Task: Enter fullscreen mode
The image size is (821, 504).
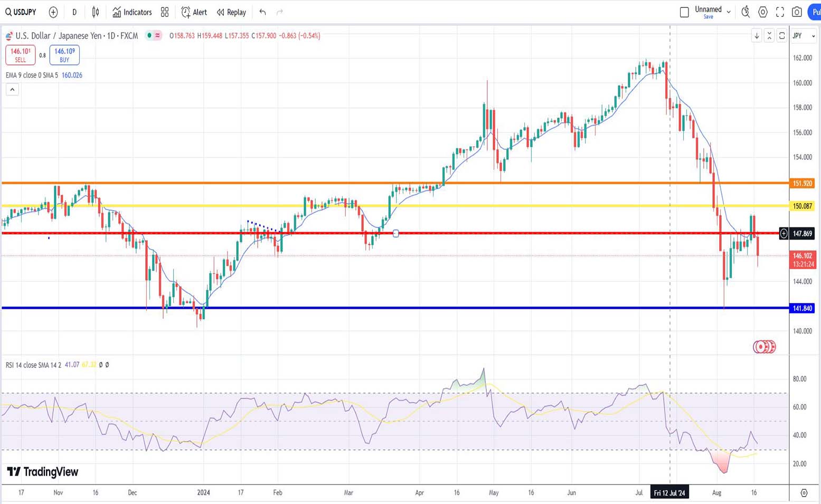Action: 780,12
